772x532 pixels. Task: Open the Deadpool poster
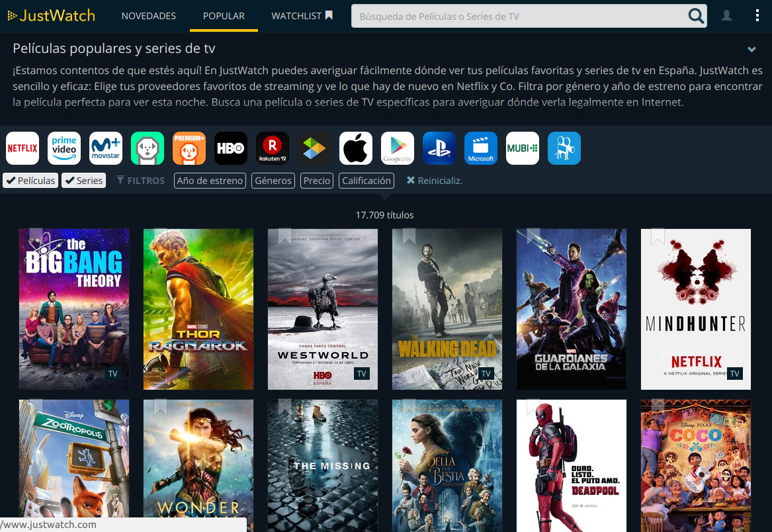[x=572, y=466]
